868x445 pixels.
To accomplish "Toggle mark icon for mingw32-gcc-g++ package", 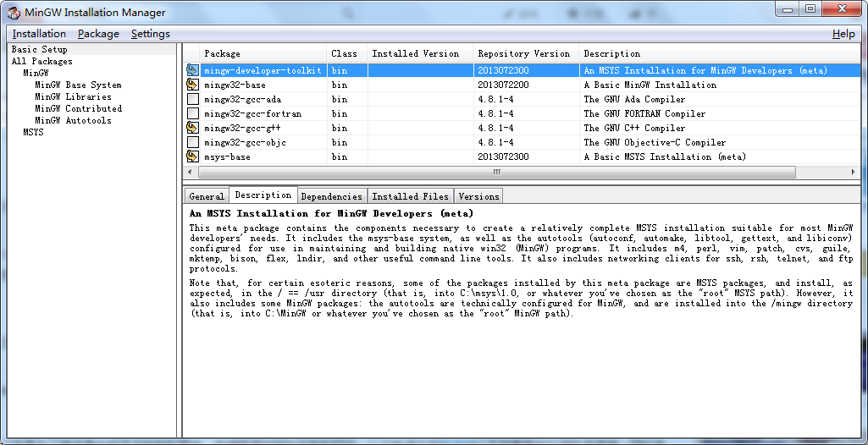I will (192, 128).
